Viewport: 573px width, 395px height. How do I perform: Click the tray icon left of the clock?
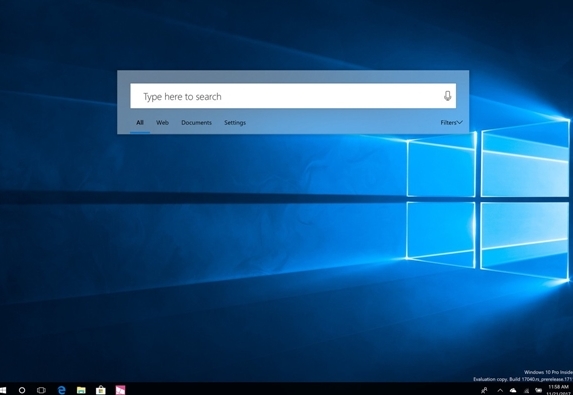point(539,391)
